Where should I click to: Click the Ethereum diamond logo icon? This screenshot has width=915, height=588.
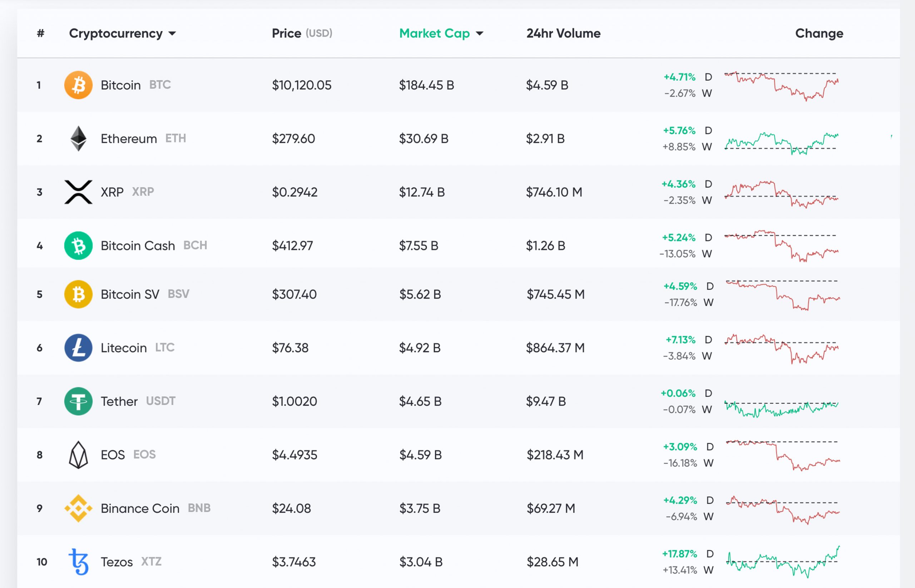pos(78,138)
